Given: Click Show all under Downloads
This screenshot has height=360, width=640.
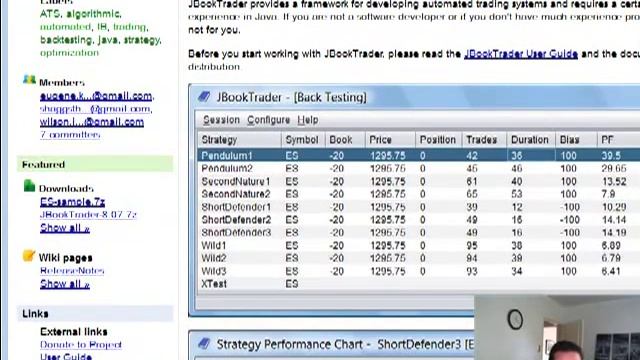Looking at the screenshot, I should click(x=64, y=228).
